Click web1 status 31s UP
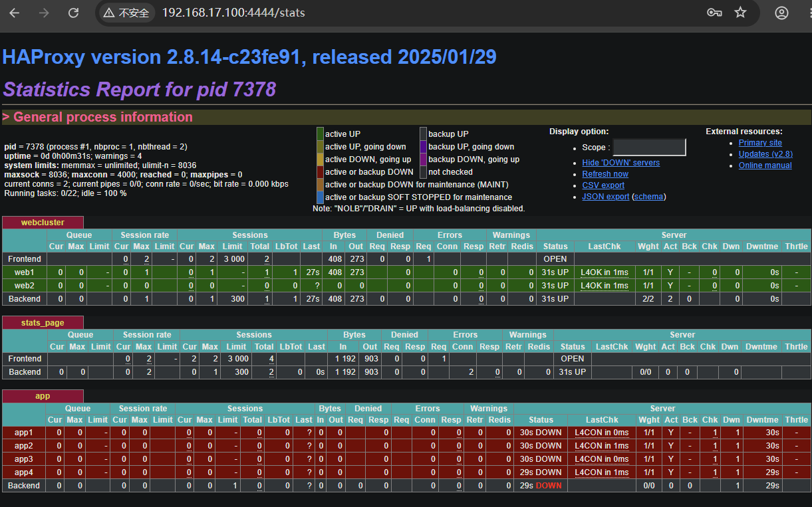 [x=555, y=272]
